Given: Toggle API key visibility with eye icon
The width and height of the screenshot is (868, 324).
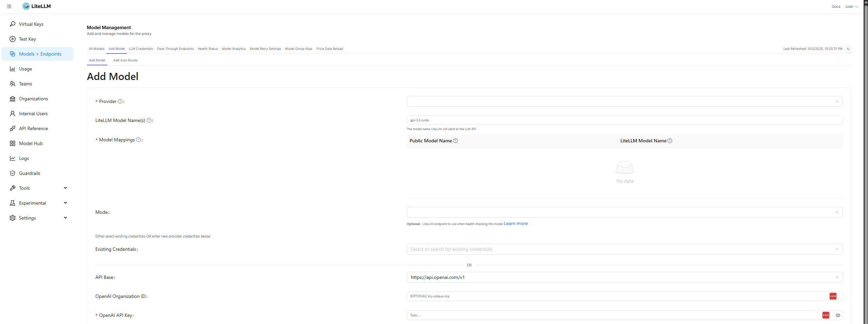Looking at the screenshot, I should pyautogui.click(x=838, y=315).
